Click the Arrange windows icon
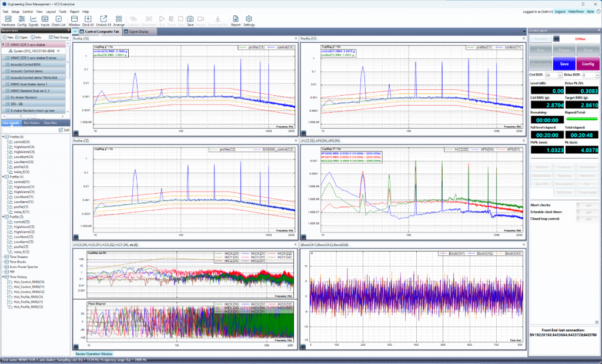This screenshot has height=364, width=602. pyautogui.click(x=119, y=19)
